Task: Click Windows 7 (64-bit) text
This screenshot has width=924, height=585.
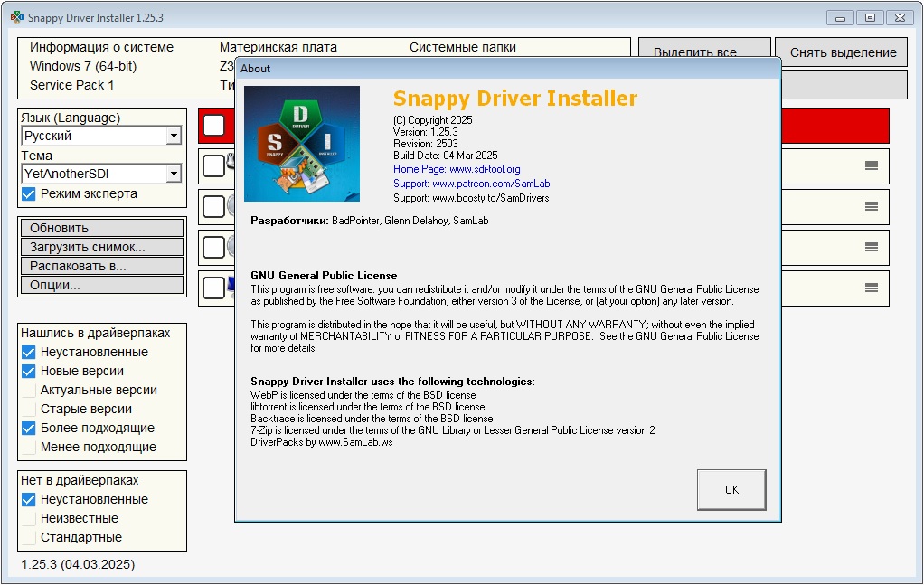Action: [x=83, y=66]
